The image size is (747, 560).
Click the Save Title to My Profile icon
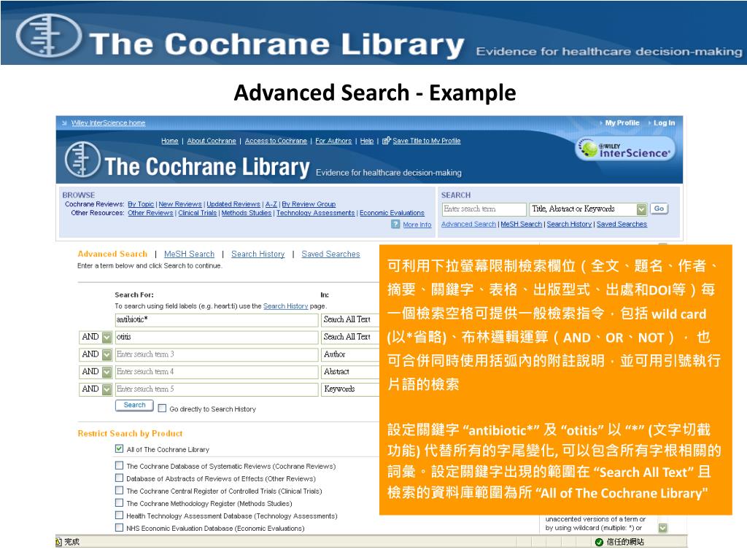point(387,141)
